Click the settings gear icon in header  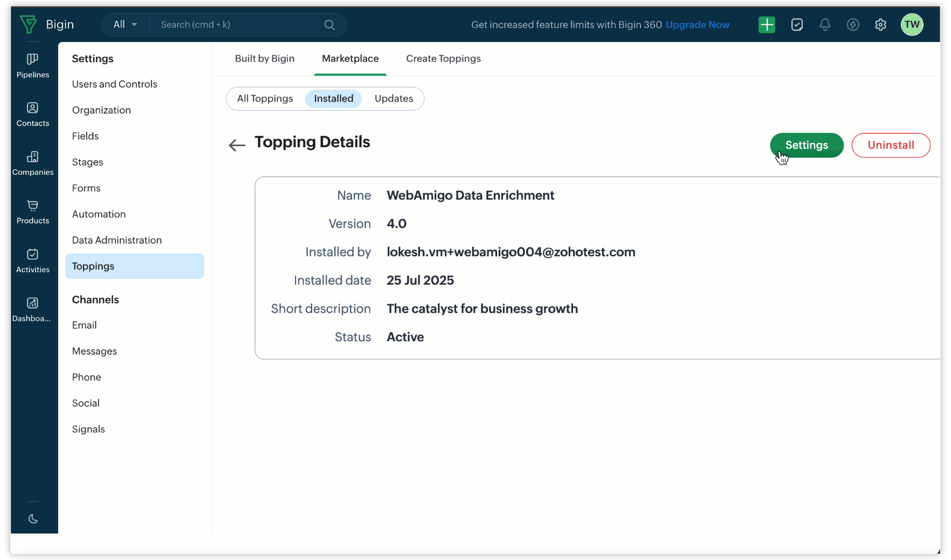(x=880, y=24)
